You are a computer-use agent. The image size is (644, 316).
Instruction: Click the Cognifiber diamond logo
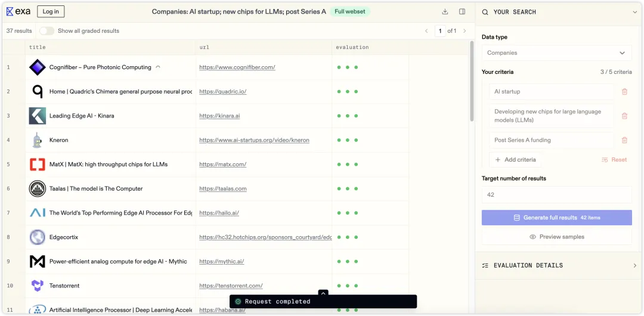coord(38,67)
